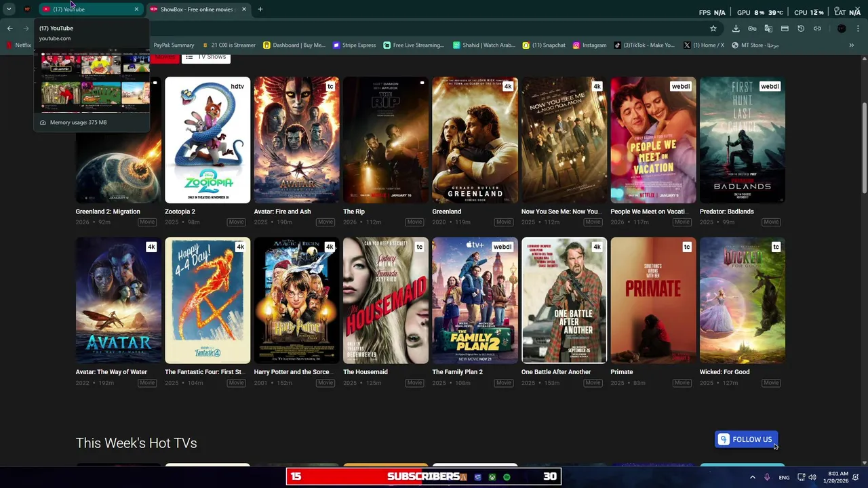The image size is (868, 488).
Task: Open The Housemaid movie poster
Action: [386, 300]
